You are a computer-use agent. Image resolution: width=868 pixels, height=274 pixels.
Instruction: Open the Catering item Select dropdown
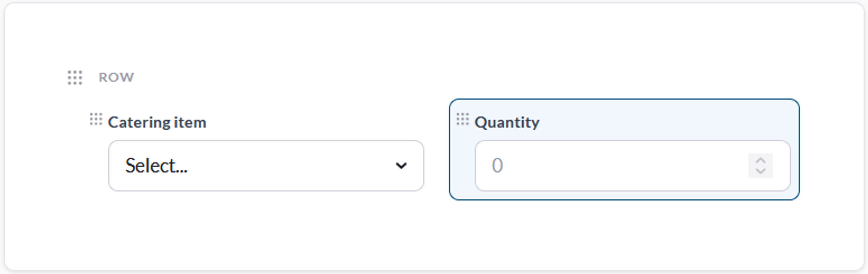tap(266, 166)
